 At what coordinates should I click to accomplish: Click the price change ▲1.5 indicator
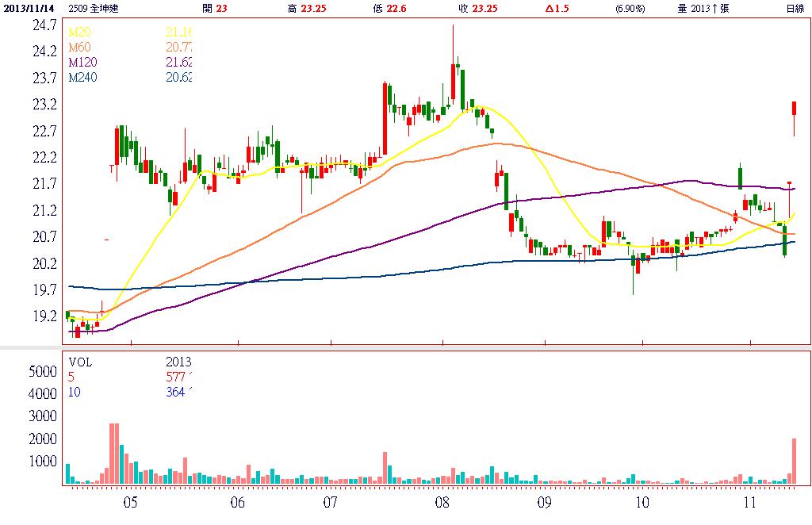(557, 8)
